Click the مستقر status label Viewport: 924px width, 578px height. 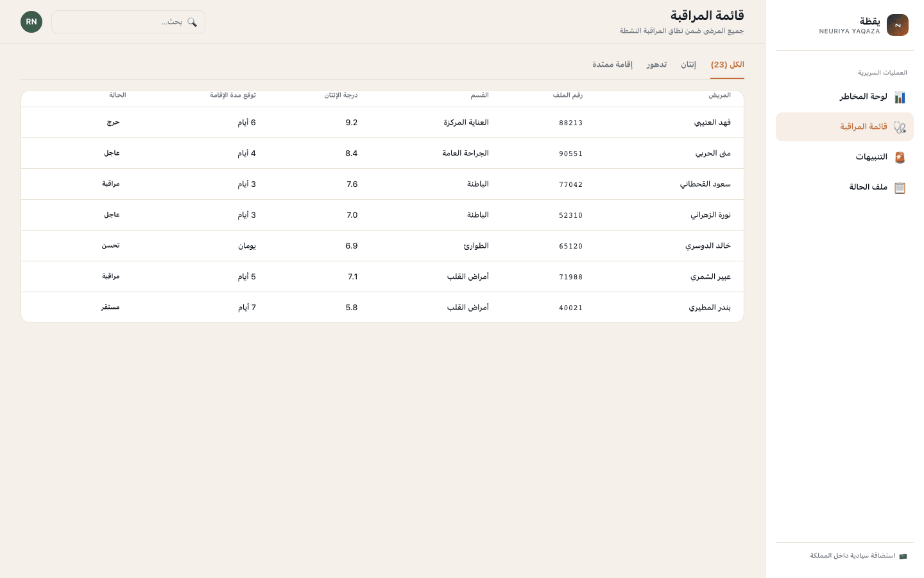point(110,307)
